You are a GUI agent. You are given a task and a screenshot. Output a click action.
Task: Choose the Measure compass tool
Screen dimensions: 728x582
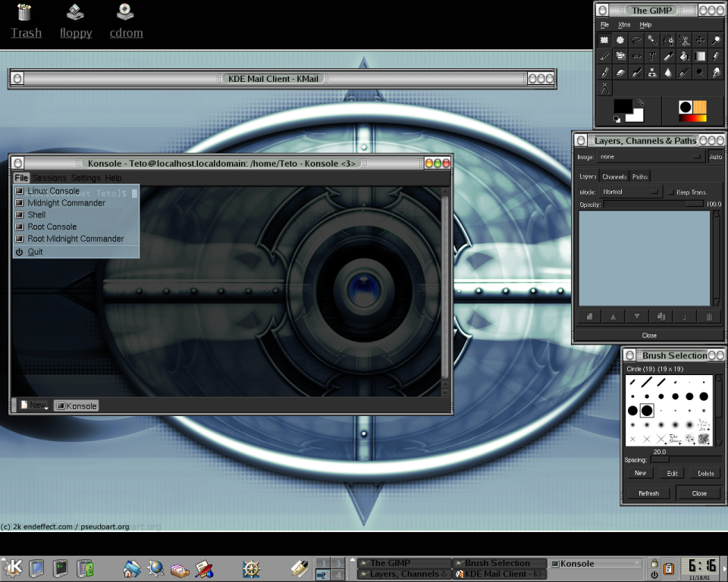pyautogui.click(x=604, y=88)
